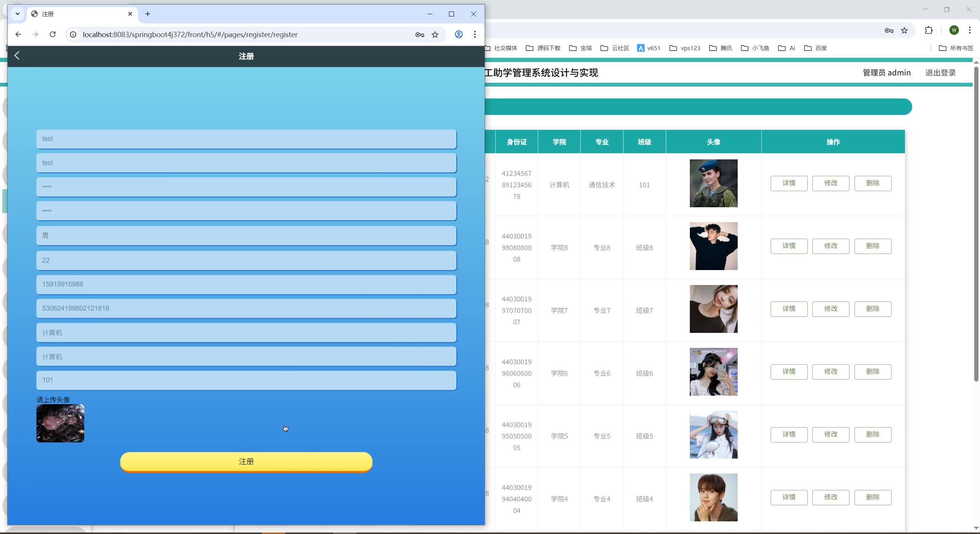Open the 源码下载 bookmarks folder

point(543,48)
